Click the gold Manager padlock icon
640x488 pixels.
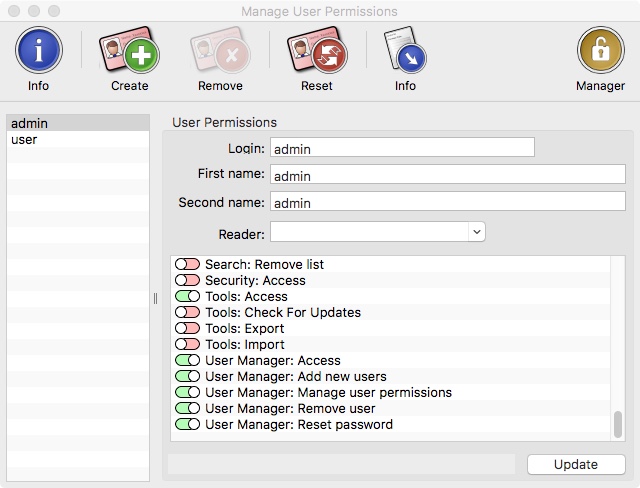pyautogui.click(x=601, y=50)
